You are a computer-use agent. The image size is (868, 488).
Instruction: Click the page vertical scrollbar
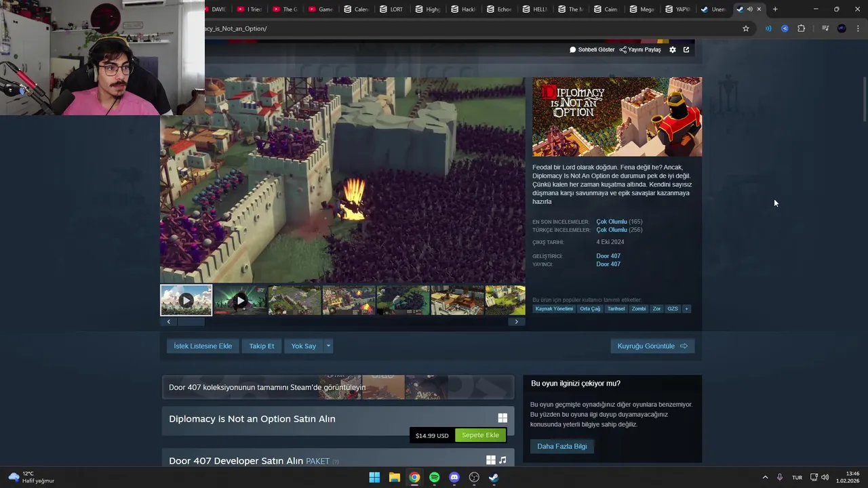(x=864, y=100)
